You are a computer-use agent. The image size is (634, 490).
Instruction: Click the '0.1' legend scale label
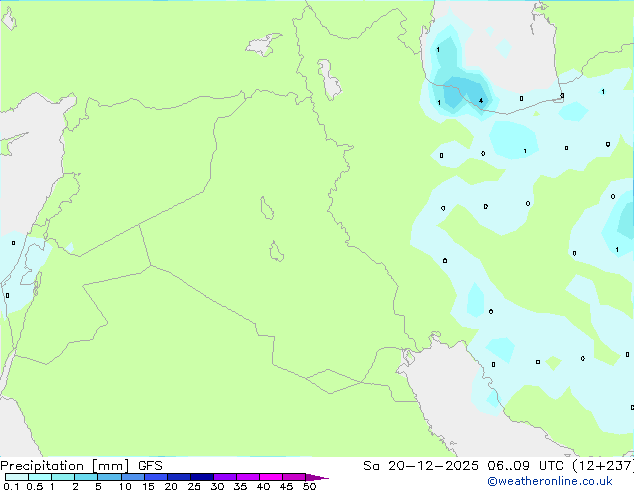point(11,486)
